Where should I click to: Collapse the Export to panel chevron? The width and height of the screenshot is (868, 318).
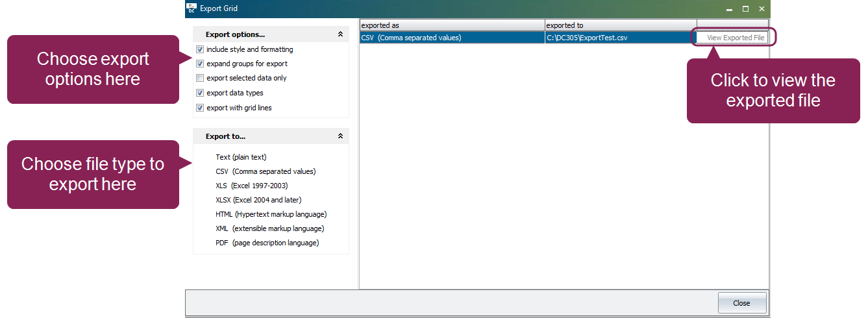click(340, 136)
